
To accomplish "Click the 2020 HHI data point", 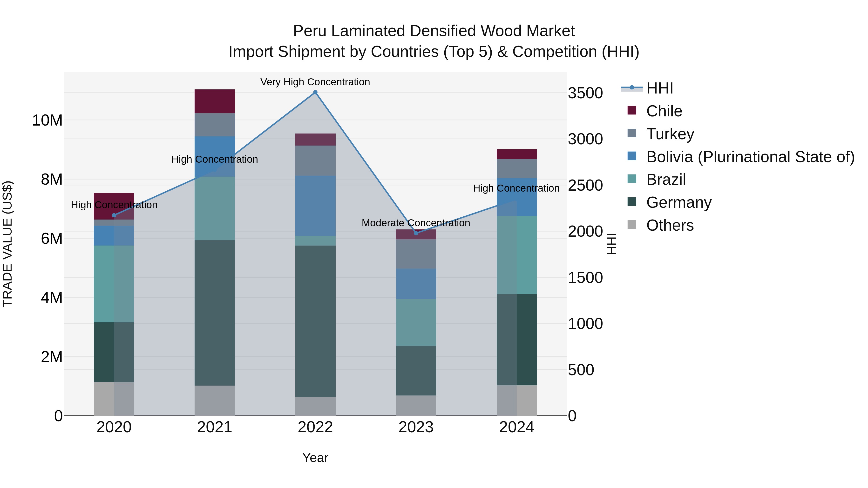I will (x=114, y=215).
